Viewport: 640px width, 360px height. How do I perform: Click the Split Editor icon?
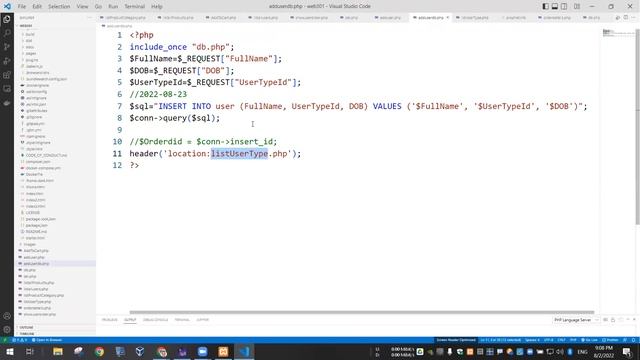(x=626, y=18)
